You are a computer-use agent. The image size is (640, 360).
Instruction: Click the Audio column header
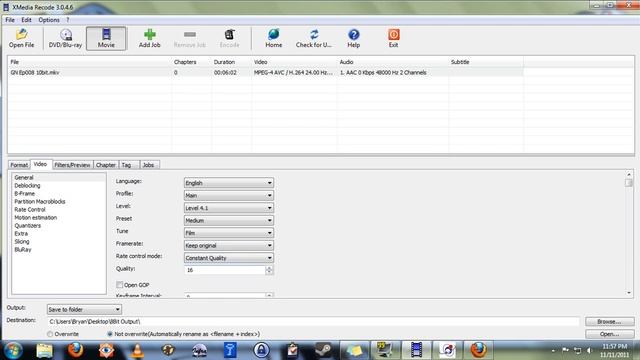click(393, 62)
